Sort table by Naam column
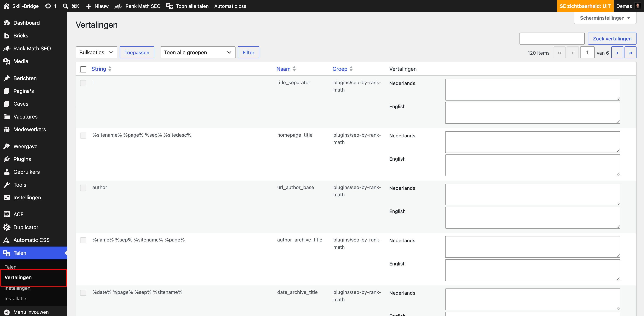The height and width of the screenshot is (316, 644). [286, 69]
